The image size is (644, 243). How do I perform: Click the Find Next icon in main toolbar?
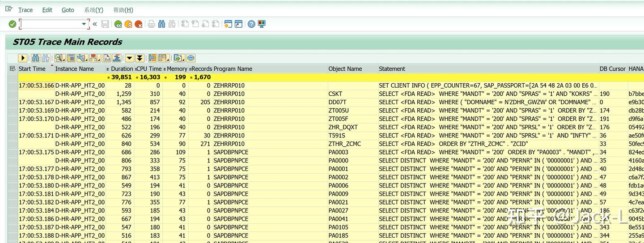pyautogui.click(x=172, y=24)
